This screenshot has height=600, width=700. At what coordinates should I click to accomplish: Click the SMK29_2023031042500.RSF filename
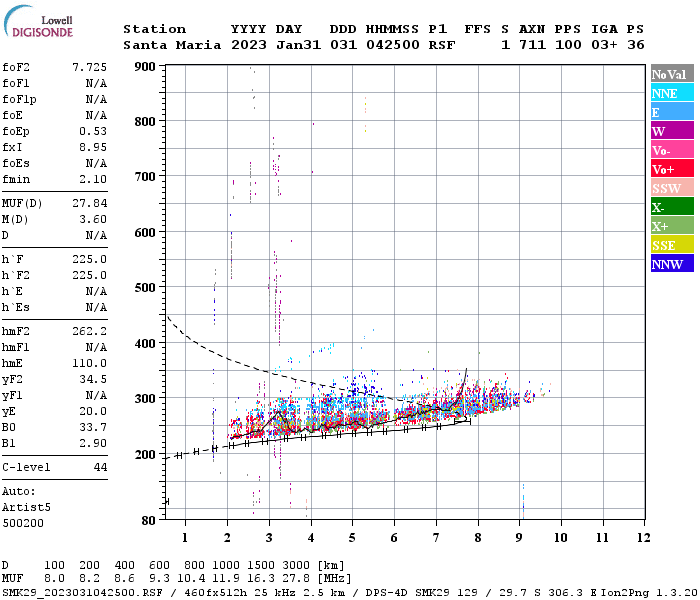point(82,593)
